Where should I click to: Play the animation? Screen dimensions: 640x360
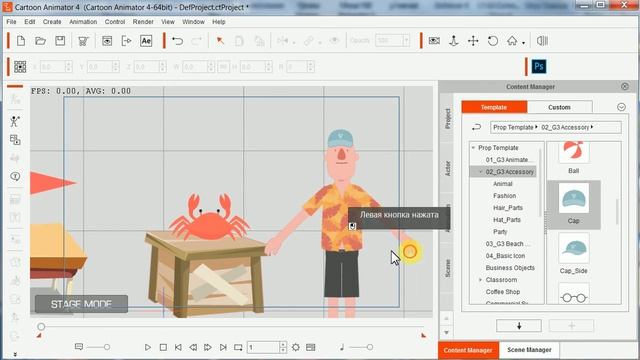click(148, 347)
